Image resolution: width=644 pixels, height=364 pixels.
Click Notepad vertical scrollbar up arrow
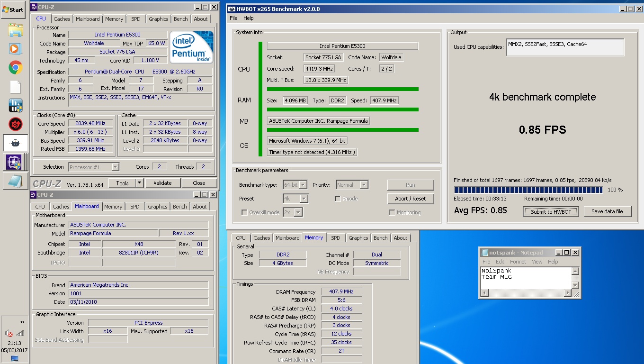(x=575, y=272)
